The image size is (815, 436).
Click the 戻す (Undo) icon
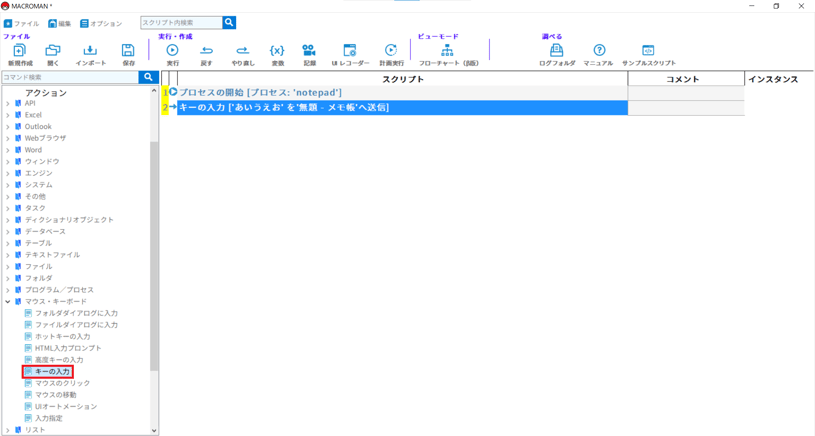[206, 50]
